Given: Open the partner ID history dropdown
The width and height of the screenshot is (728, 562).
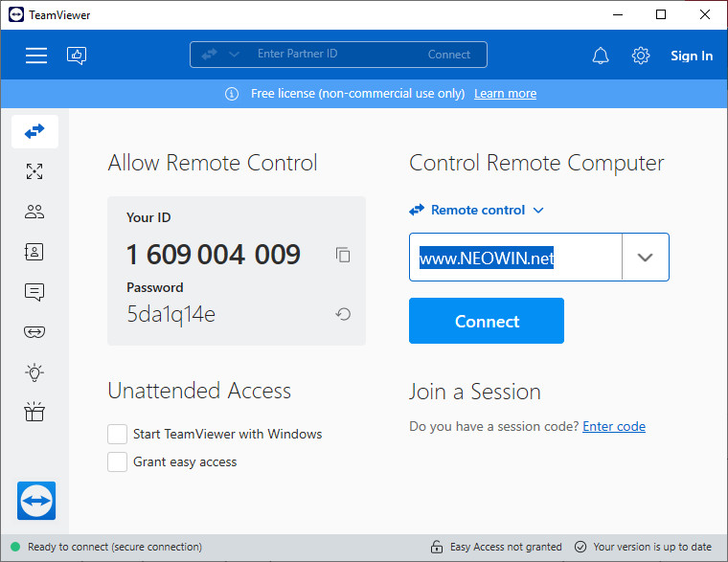Looking at the screenshot, I should pyautogui.click(x=645, y=258).
